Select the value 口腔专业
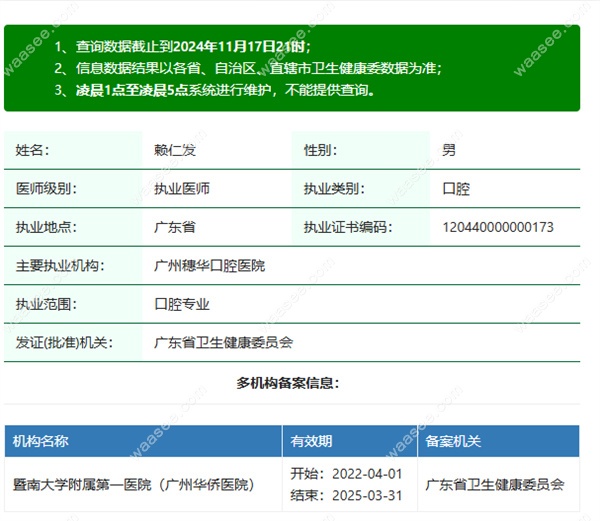The width and height of the screenshot is (600, 521). point(182,304)
